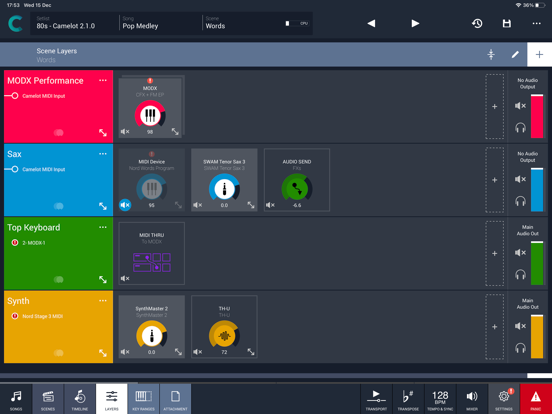Open the top-right more options menu

click(537, 24)
